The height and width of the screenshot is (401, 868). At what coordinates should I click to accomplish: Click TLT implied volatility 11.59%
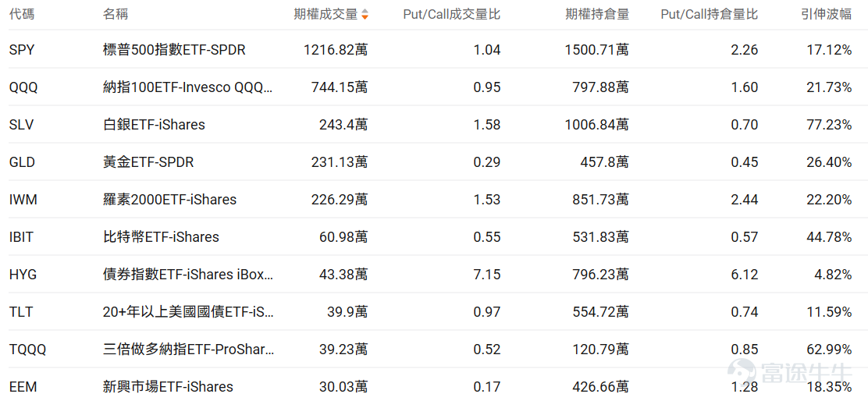829,311
